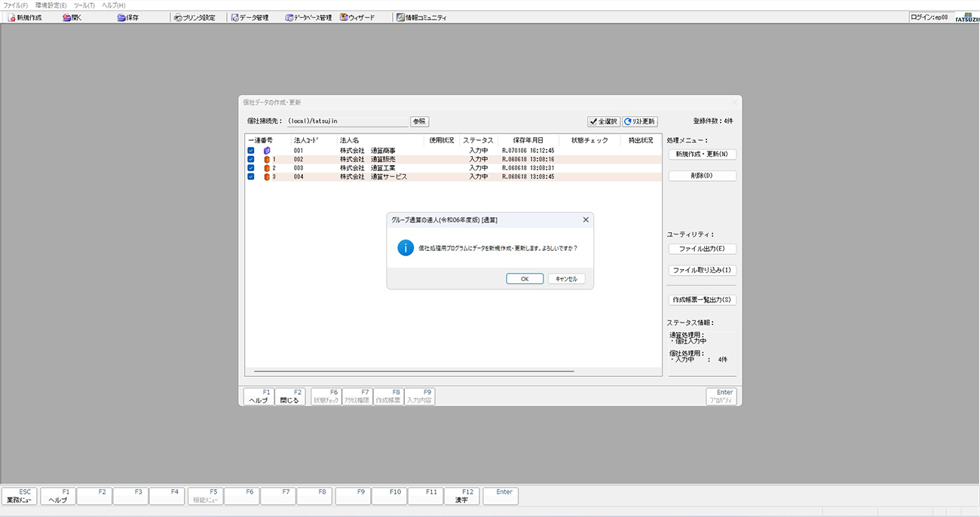Confirm the dialog by pressing OK
This screenshot has height=517, width=980.
[x=525, y=279]
